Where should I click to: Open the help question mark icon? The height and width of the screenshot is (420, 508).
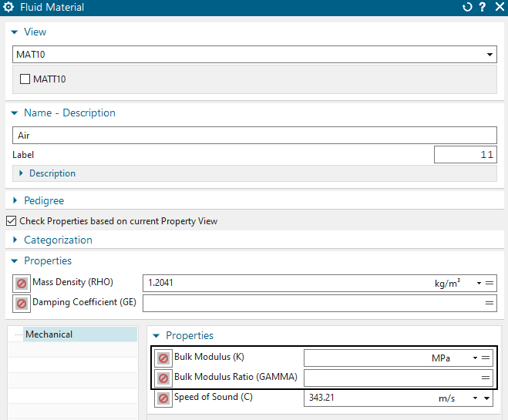pyautogui.click(x=483, y=8)
